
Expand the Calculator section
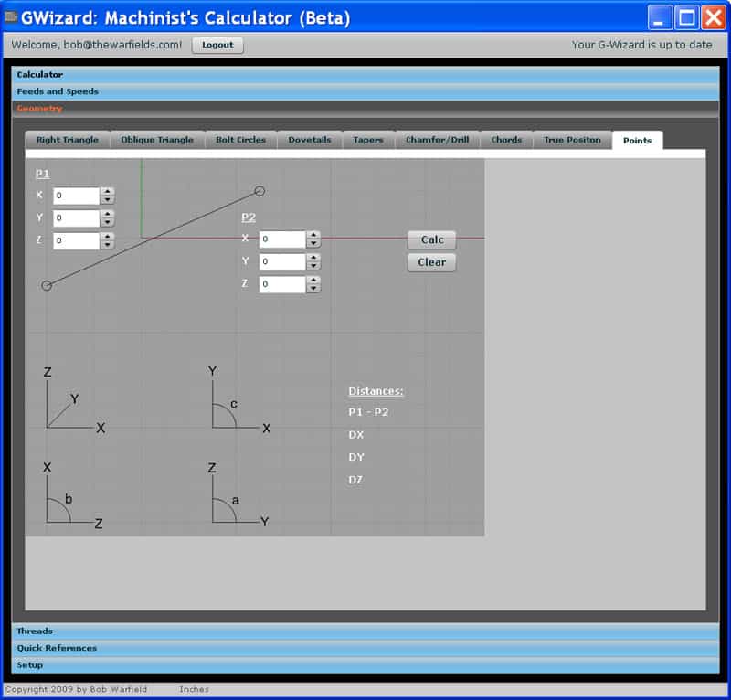(41, 74)
